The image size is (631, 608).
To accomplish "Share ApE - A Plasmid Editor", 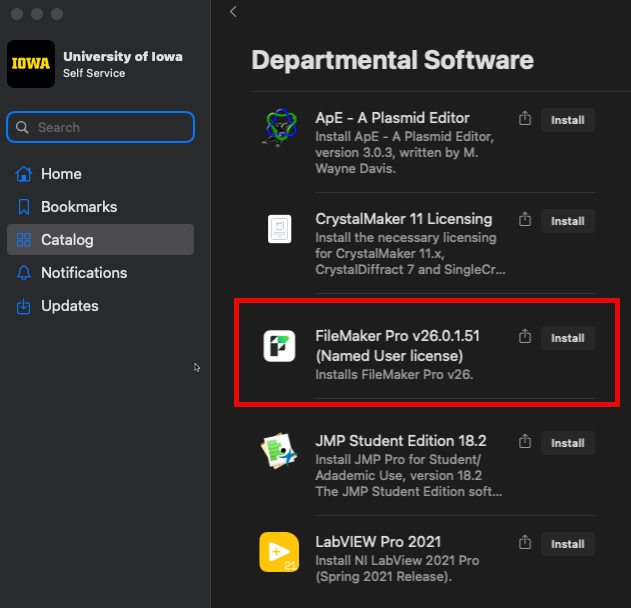I will pos(525,118).
